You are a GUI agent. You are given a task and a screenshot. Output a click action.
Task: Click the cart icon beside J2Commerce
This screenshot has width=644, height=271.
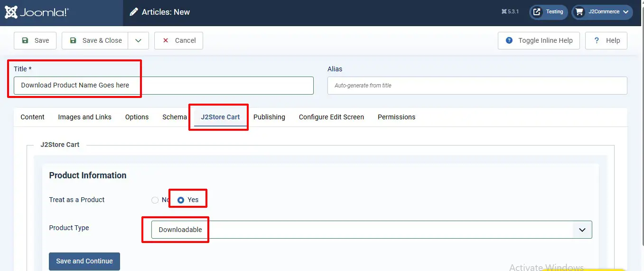(x=579, y=12)
